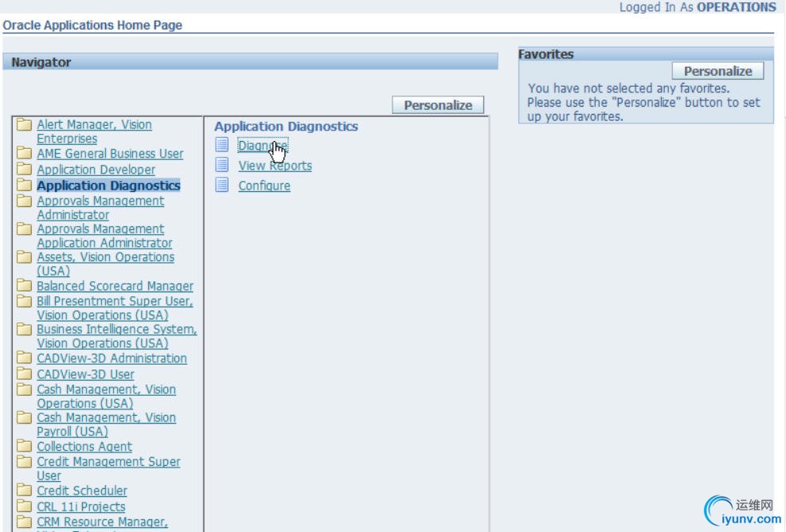
Task: Select the CRM Resource Manager link
Action: pyautogui.click(x=102, y=522)
